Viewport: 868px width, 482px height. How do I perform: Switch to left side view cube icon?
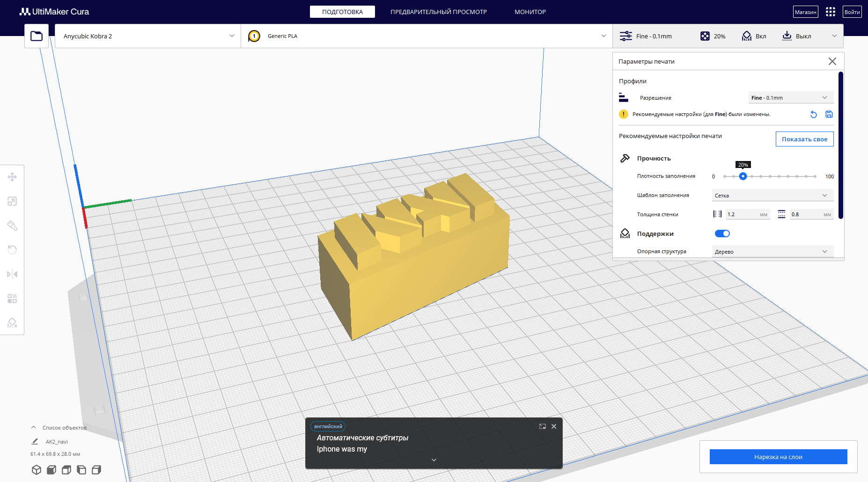[81, 470]
